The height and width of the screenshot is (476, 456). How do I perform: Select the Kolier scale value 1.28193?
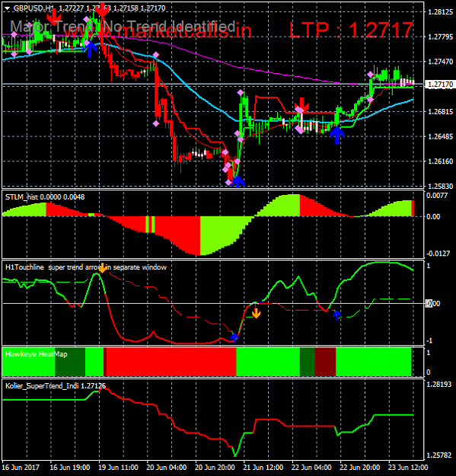pos(439,385)
